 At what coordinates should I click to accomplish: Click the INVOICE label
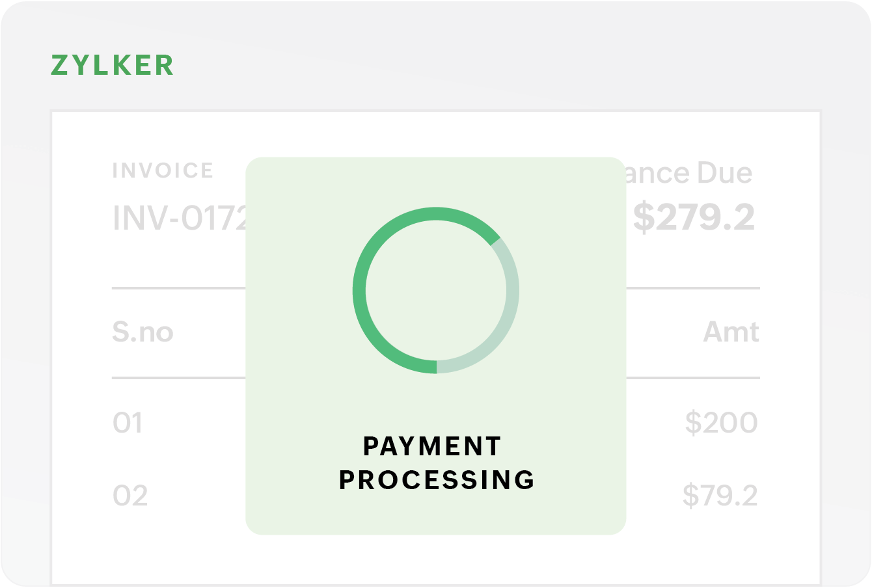163,170
